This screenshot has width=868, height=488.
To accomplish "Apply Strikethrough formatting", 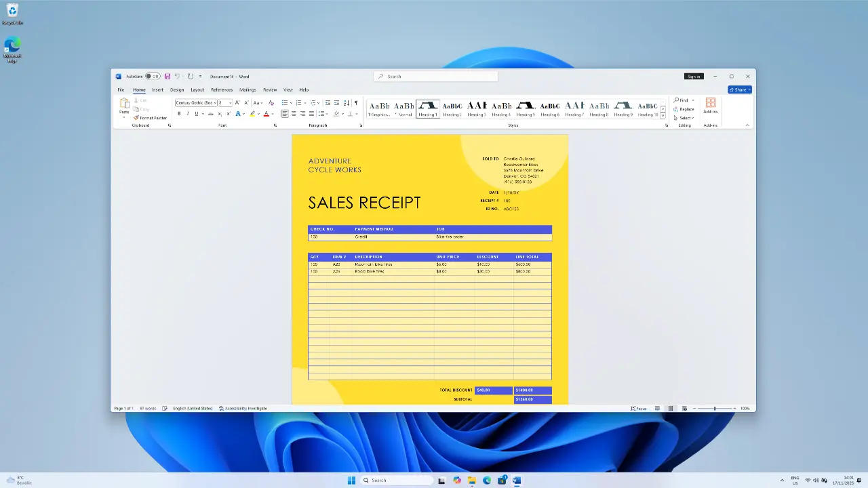I will point(210,114).
